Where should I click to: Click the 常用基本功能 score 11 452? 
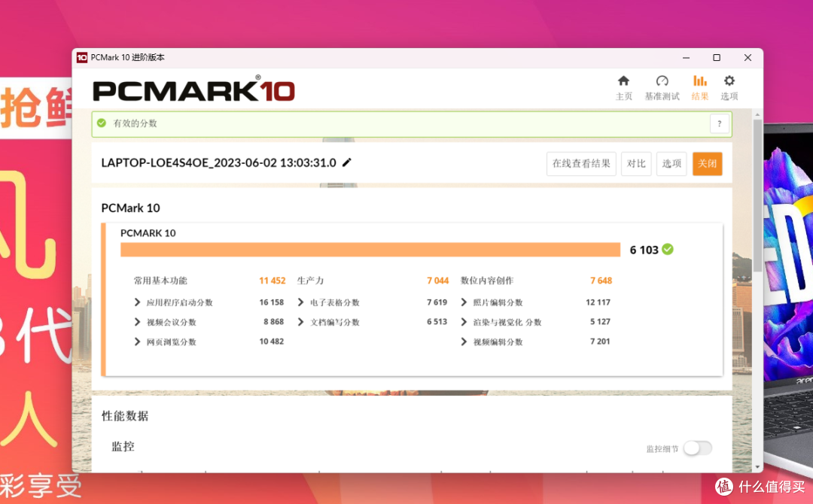(x=273, y=281)
